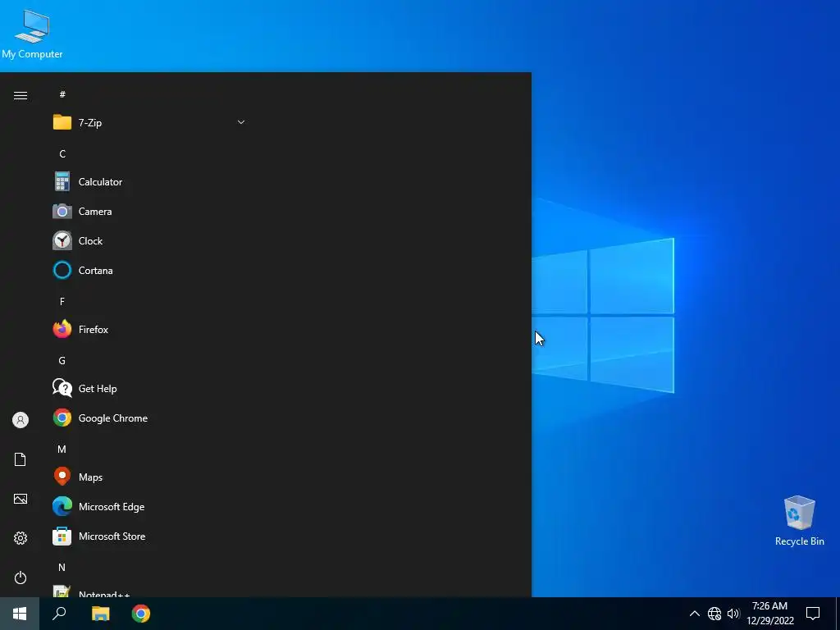Launch Cortana from the app list
Screen dimensions: 840x630
click(x=150, y=270)
